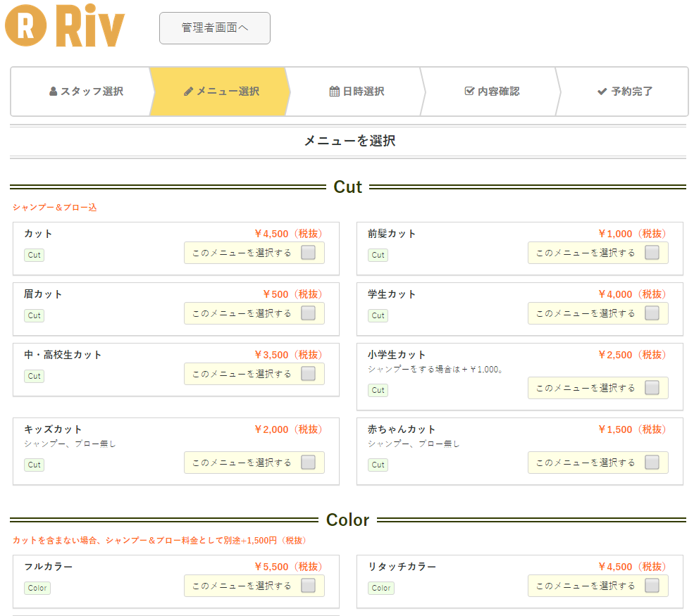694x616 pixels.
Task: Click the Cut tag under 小学生カット
Action: tap(378, 391)
